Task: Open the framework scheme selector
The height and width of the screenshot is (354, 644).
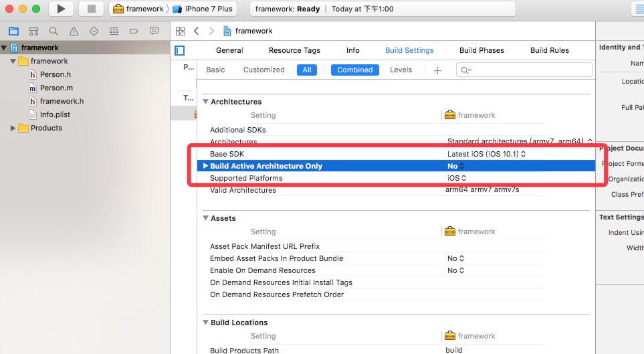Action: click(x=138, y=9)
